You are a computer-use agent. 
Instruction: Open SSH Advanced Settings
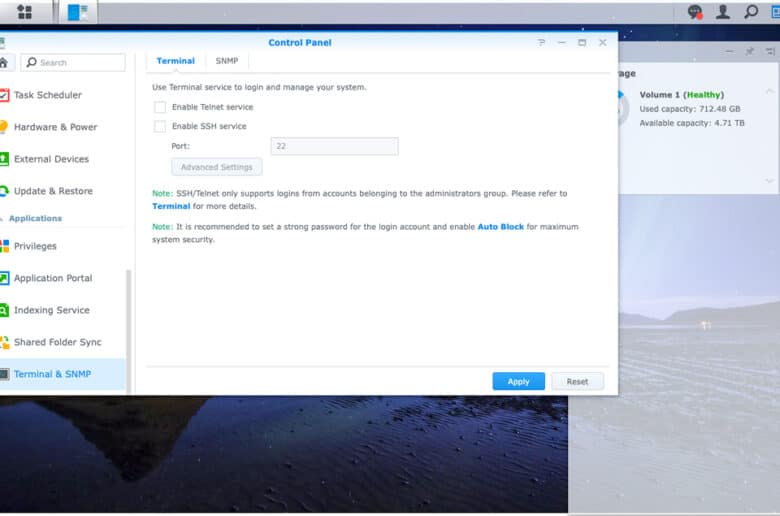[216, 167]
